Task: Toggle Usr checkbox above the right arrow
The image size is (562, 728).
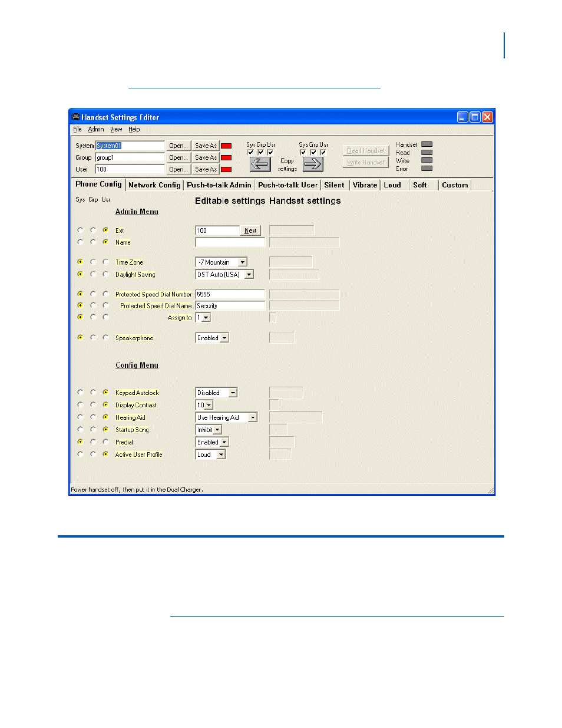Action: 323,152
